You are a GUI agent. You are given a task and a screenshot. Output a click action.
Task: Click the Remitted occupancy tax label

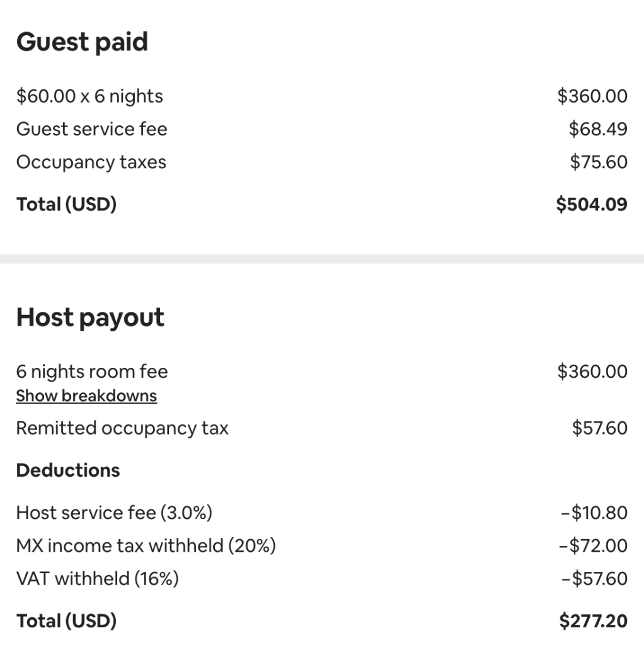click(122, 428)
